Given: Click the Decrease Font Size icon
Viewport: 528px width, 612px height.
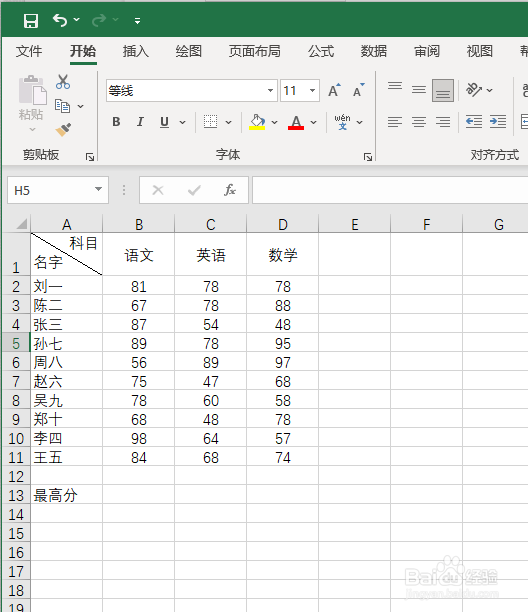Looking at the screenshot, I should (359, 90).
